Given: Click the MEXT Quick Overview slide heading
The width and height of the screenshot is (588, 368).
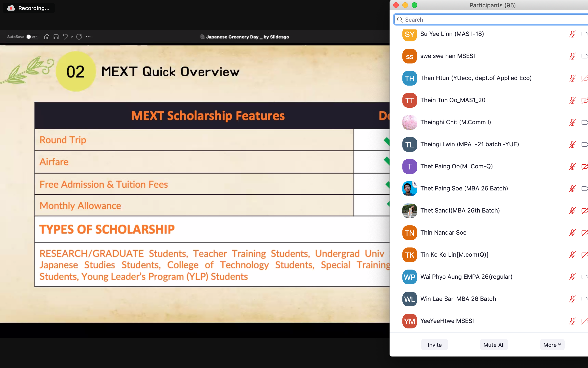Looking at the screenshot, I should tap(170, 72).
